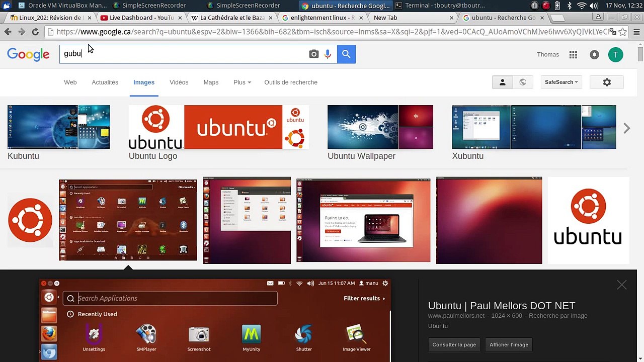The image size is (644, 362).
Task: Click the red recording tray icon
Action: tap(546, 6)
